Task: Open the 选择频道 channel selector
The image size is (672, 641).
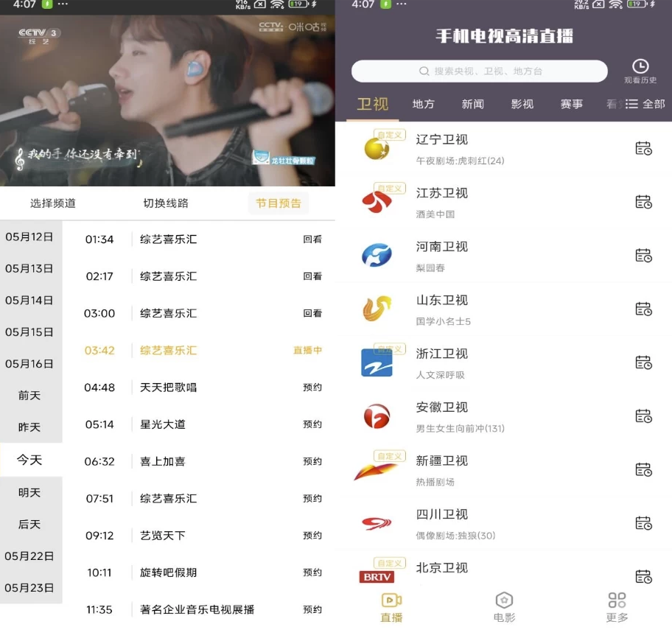Action: (53, 203)
